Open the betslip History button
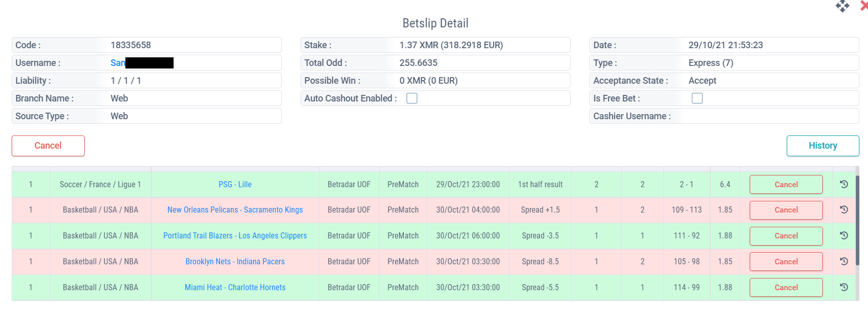The height and width of the screenshot is (312, 868). pos(822,146)
